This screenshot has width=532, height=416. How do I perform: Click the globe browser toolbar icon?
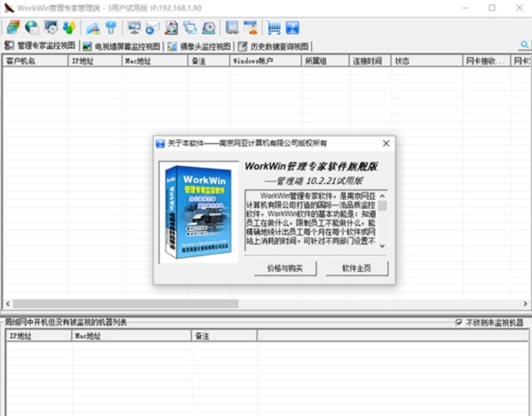(x=32, y=28)
